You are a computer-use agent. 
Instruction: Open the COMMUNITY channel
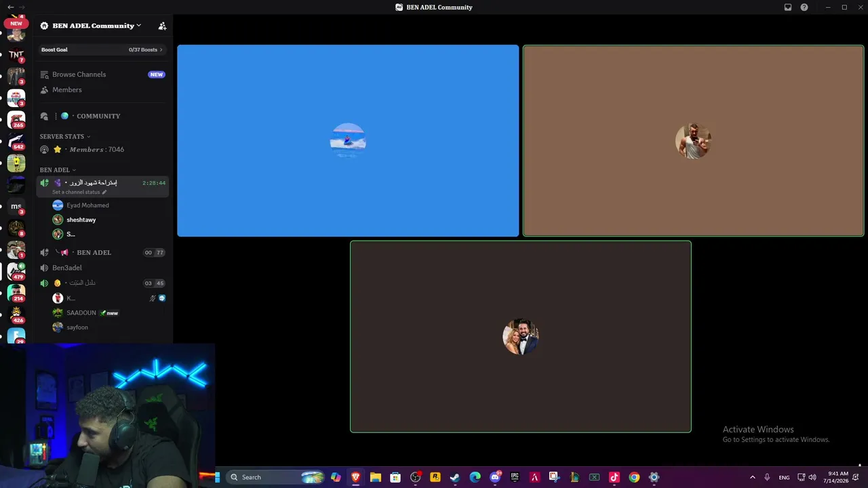[x=102, y=116]
